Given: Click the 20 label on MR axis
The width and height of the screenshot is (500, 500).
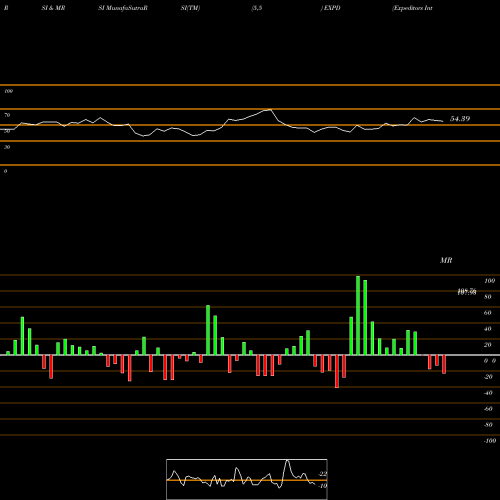Looking at the screenshot, I should pos(488,345).
